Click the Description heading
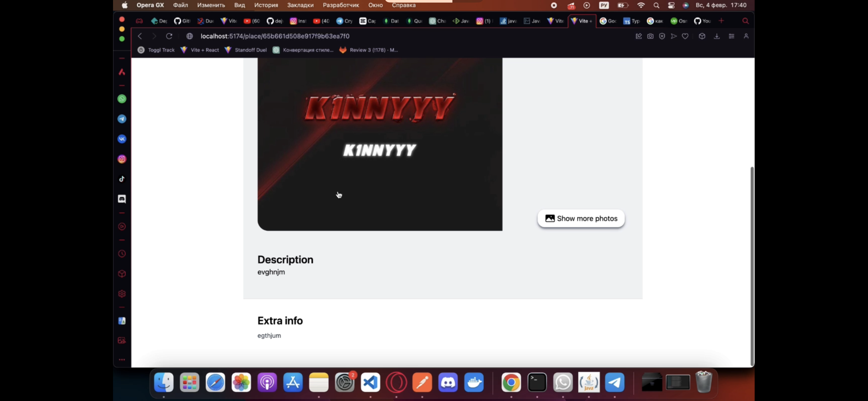Screen dimensions: 868x401 click(x=285, y=260)
